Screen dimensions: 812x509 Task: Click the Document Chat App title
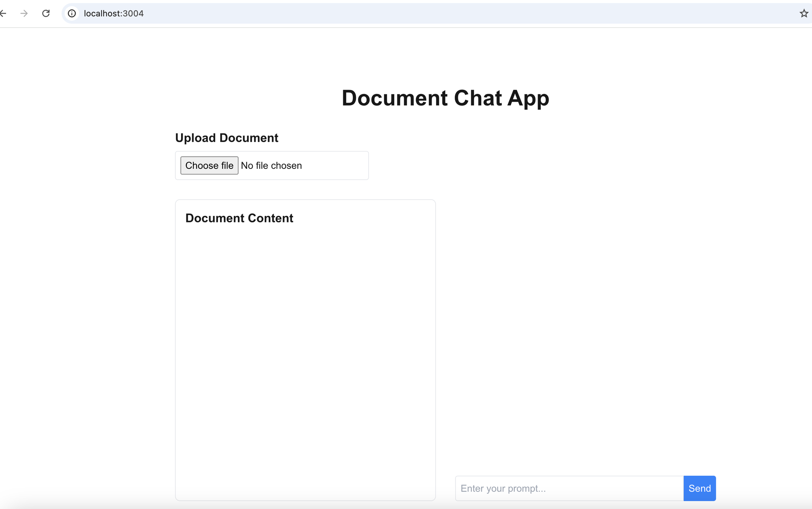point(445,98)
